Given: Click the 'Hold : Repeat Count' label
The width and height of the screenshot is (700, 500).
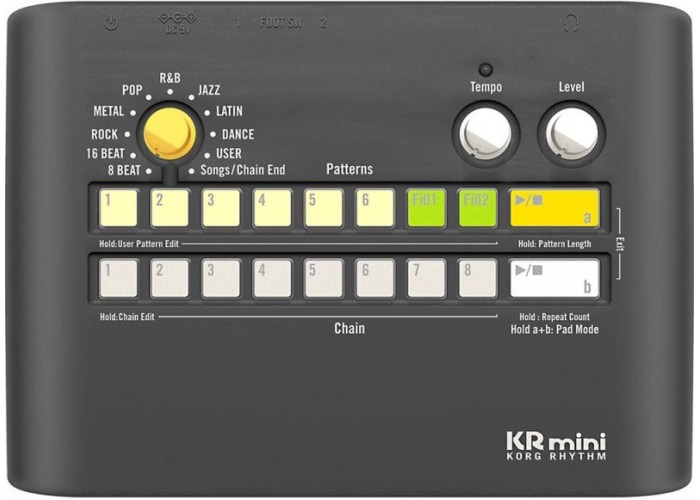Looking at the screenshot, I should (554, 317).
